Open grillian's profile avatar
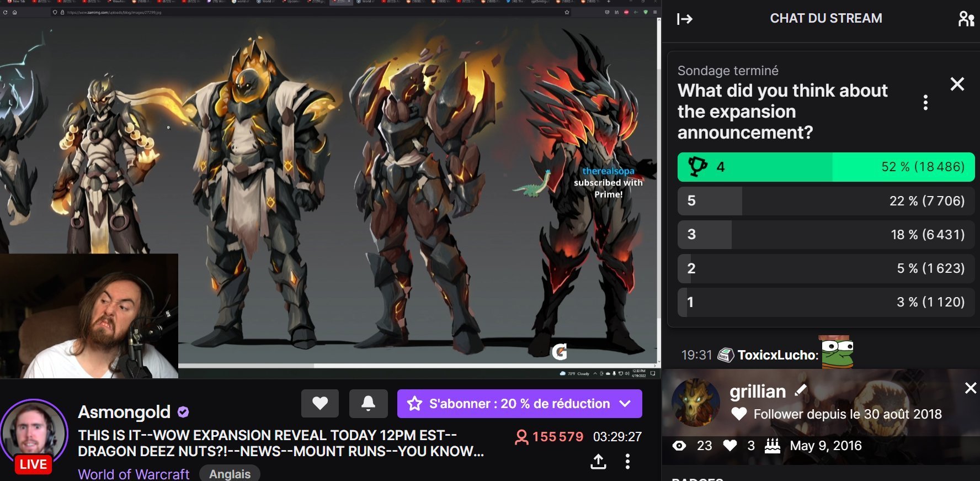This screenshot has width=980, height=481. click(x=695, y=403)
